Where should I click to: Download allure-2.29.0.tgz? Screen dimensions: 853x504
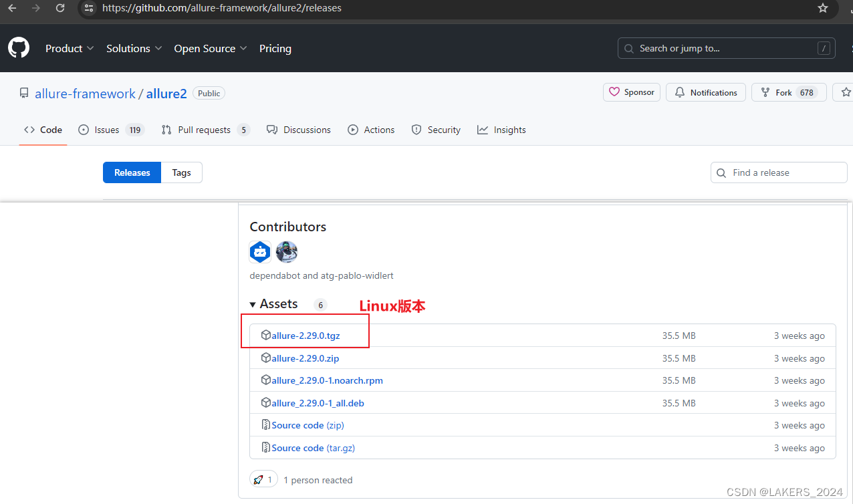click(x=306, y=336)
